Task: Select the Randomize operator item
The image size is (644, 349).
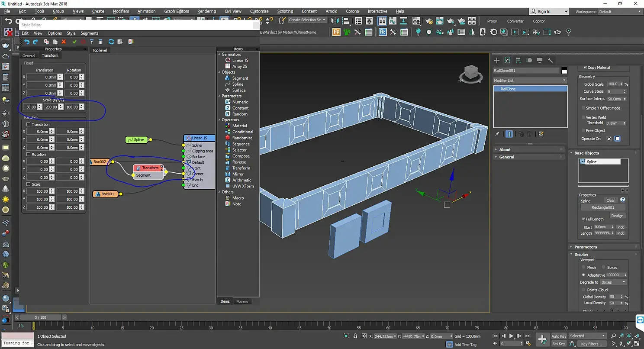Action: [242, 138]
